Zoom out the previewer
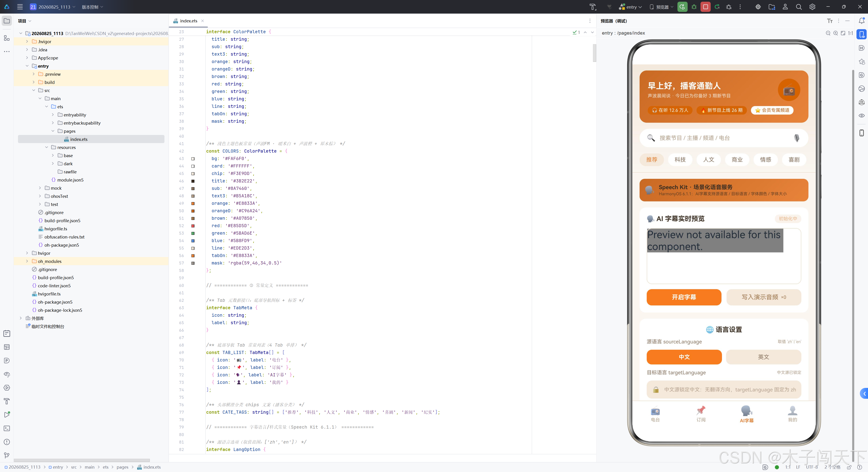This screenshot has width=868, height=472. tap(828, 33)
